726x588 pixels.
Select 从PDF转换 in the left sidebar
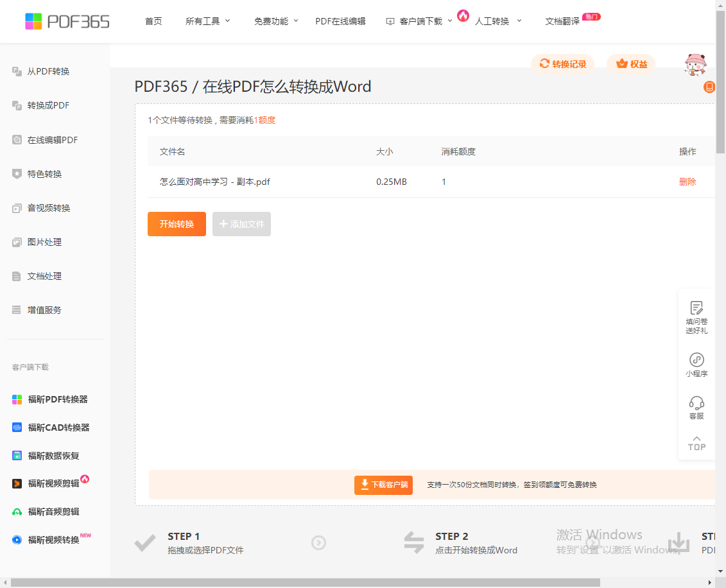point(48,71)
